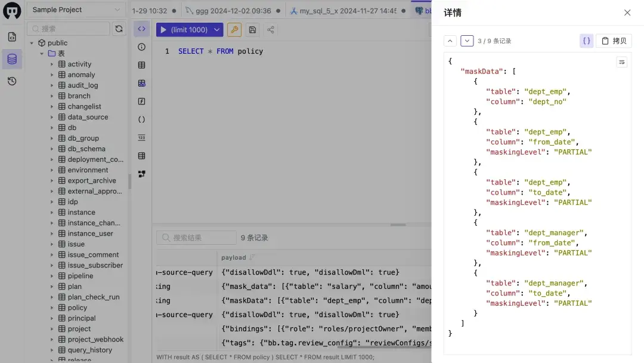This screenshot has width=644, height=363.
Task: Close the detail panel
Action: [627, 13]
